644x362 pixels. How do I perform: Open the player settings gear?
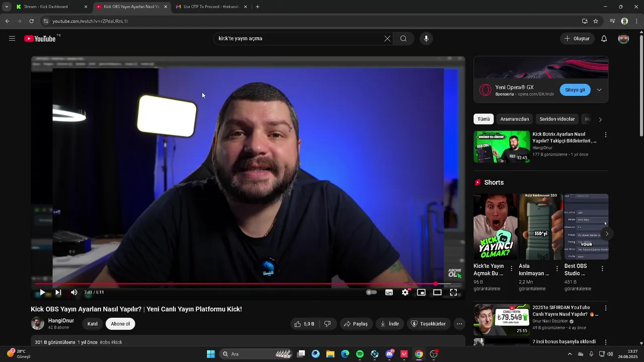coord(405,292)
